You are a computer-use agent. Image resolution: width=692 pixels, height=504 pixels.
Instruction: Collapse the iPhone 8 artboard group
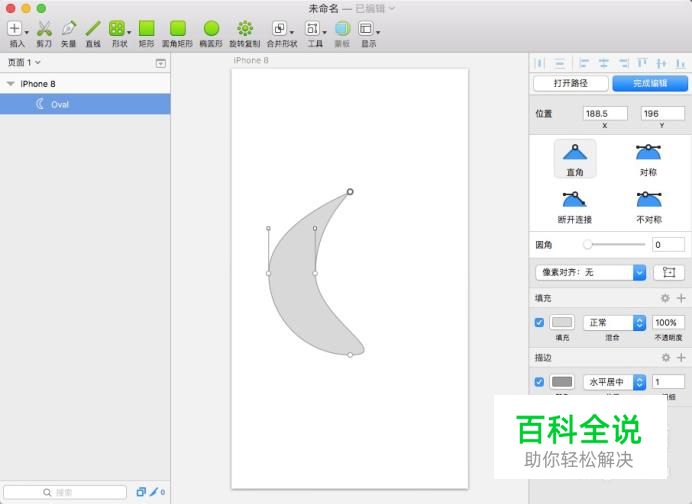(x=11, y=83)
